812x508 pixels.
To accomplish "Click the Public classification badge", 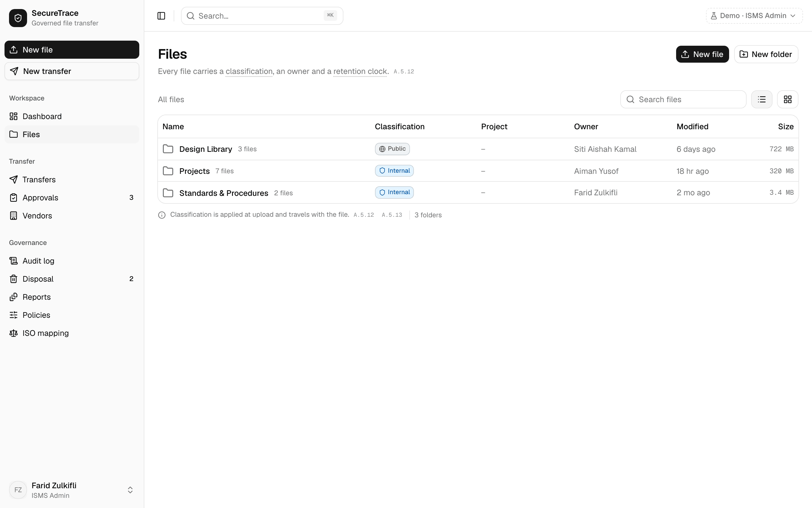I will 392,149.
